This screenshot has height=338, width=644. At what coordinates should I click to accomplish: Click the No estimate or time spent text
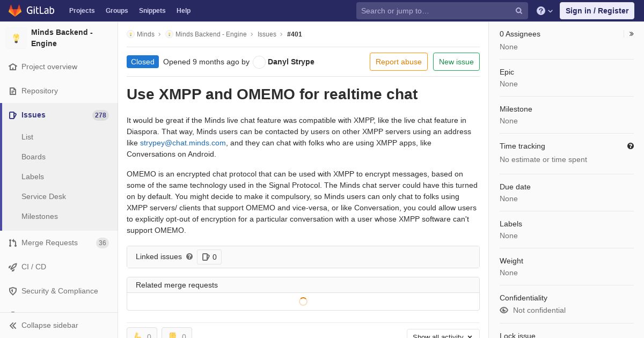tap(543, 159)
